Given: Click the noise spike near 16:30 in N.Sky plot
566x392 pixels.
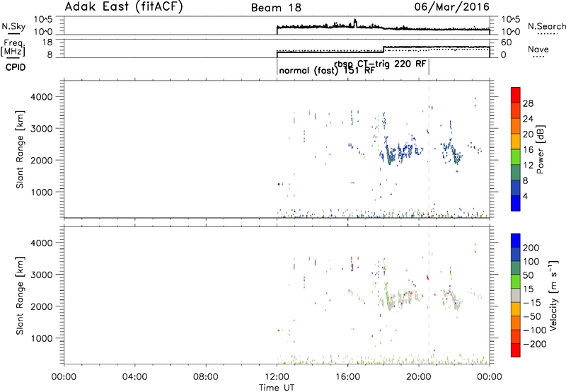Looking at the screenshot, I should tap(355, 23).
